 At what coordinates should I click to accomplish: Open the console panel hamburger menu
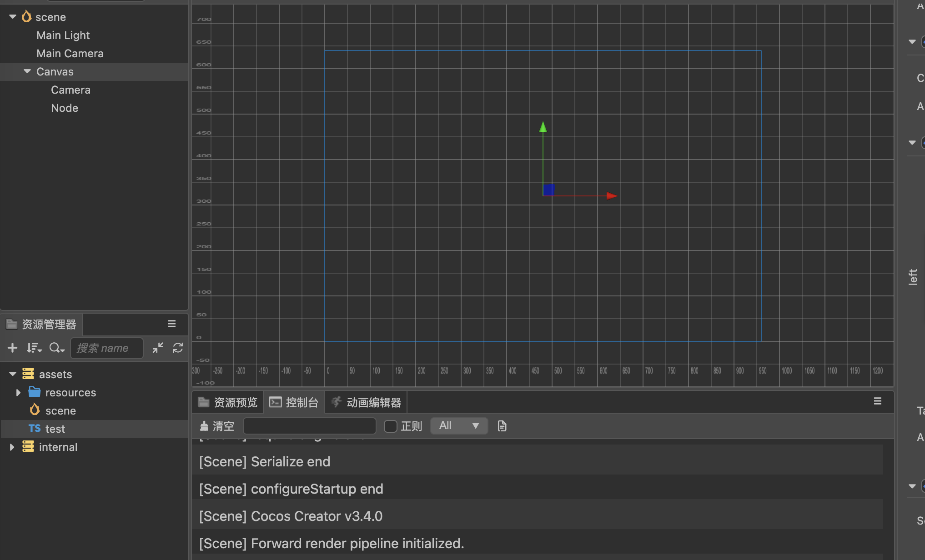(878, 401)
